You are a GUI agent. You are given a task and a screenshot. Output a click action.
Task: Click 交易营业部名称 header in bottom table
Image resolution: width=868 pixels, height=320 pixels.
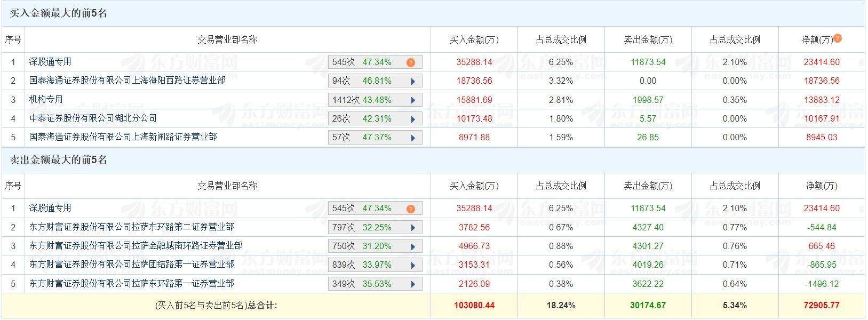point(227,186)
